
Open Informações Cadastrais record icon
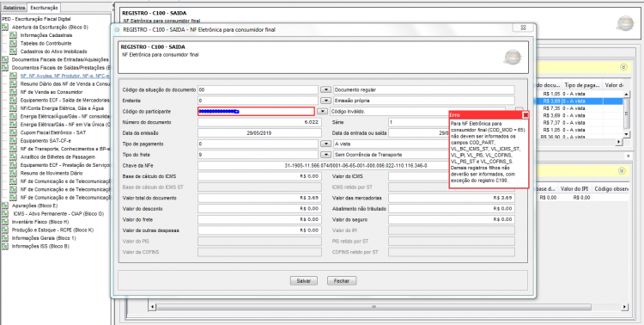pyautogui.click(x=13, y=35)
